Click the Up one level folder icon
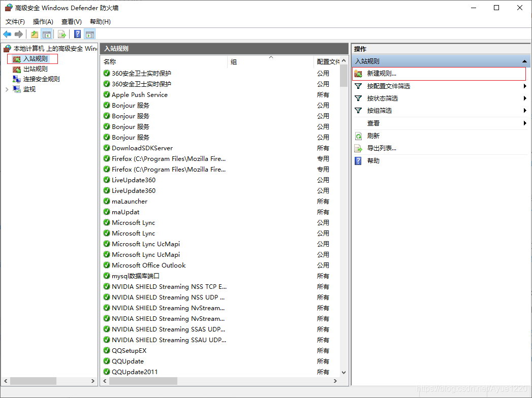532x398 pixels. (34, 35)
